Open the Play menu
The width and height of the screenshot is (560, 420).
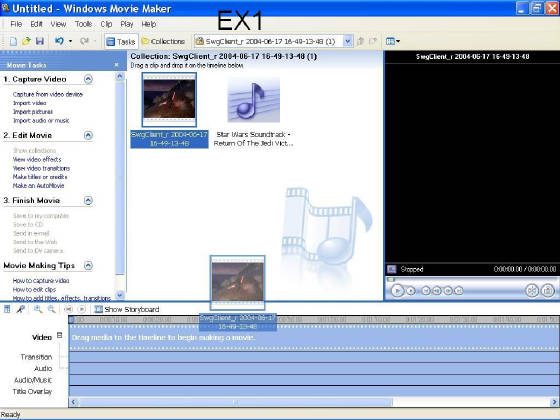127,24
